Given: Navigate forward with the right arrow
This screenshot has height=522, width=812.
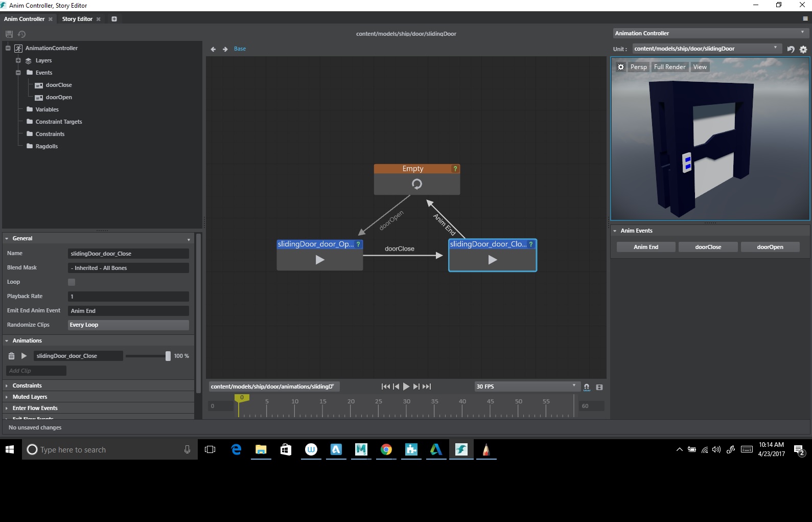Looking at the screenshot, I should (225, 49).
